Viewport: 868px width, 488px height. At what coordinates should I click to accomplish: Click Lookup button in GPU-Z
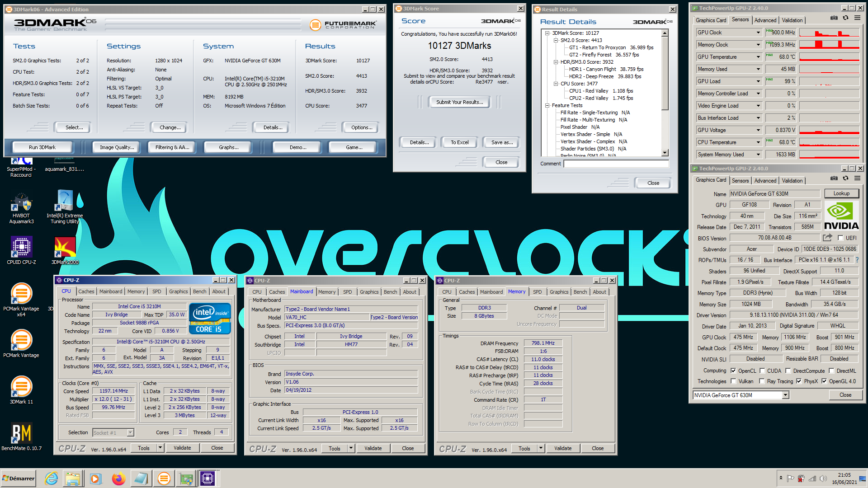(x=841, y=193)
